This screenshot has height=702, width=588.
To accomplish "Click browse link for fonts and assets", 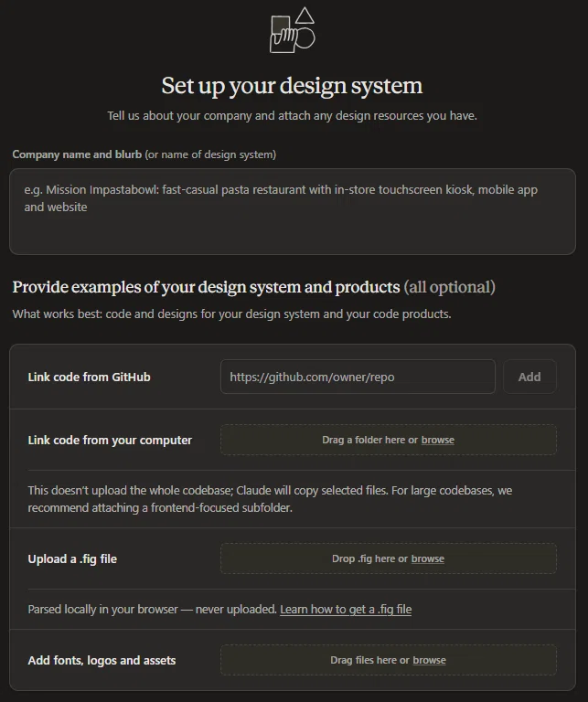I will coord(429,660).
